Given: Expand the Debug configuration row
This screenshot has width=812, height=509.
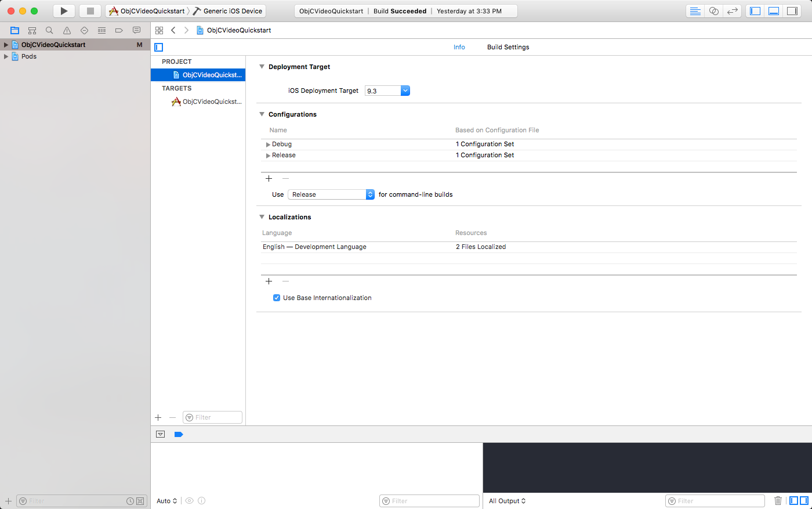Looking at the screenshot, I should 268,144.
